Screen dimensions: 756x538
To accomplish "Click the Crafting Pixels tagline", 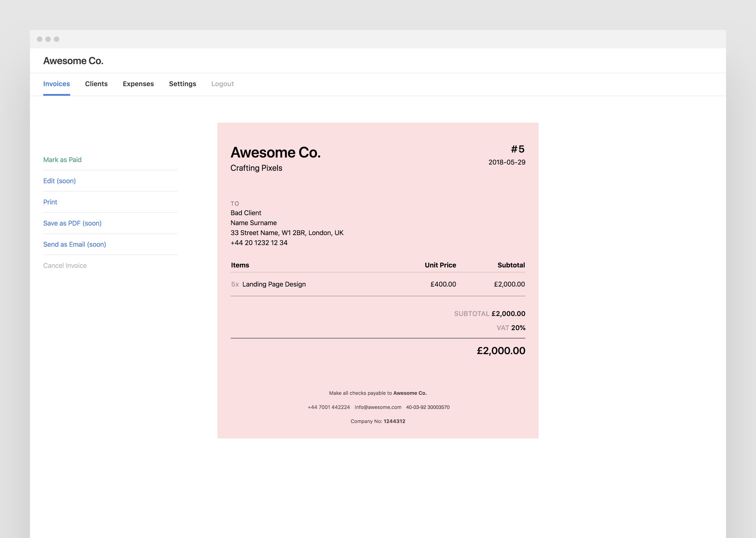I will coord(256,168).
